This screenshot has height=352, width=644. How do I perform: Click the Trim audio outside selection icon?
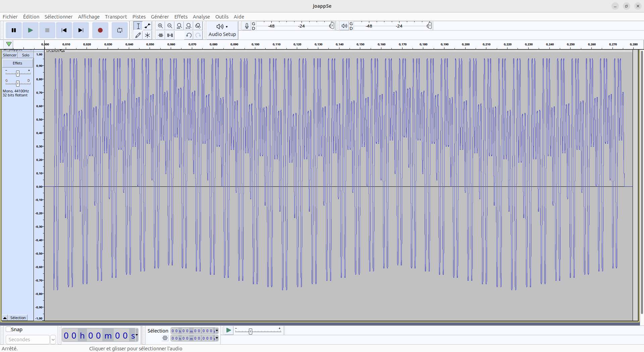(161, 35)
